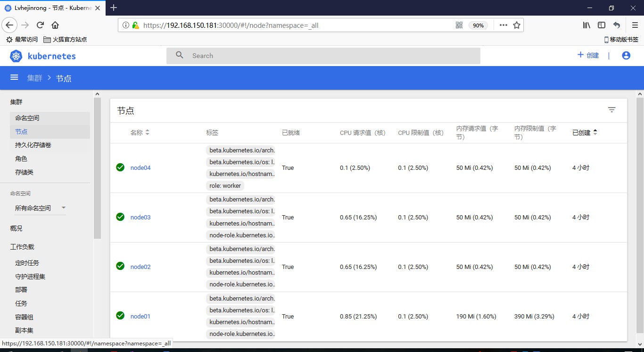This screenshot has height=352, width=644.
Task: Open the node list filter icon
Action: click(611, 109)
